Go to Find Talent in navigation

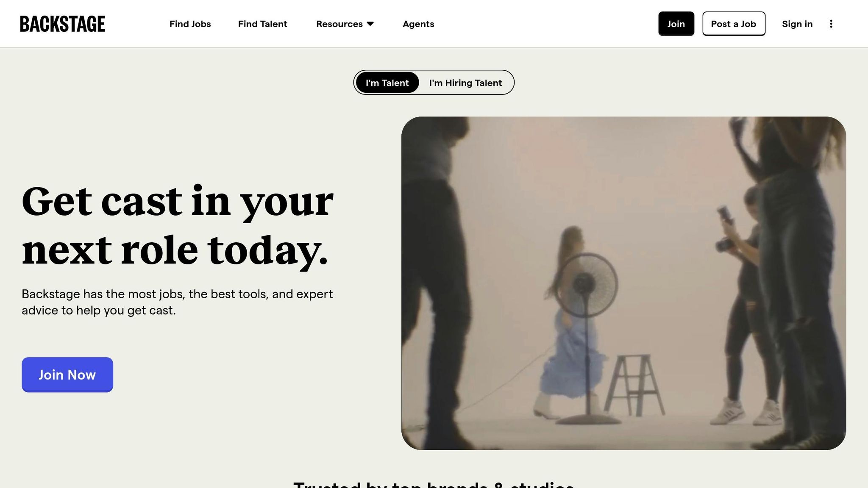[x=262, y=24]
